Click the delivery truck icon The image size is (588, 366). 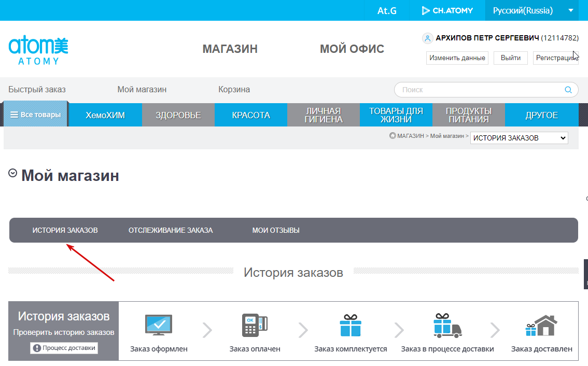[447, 326]
